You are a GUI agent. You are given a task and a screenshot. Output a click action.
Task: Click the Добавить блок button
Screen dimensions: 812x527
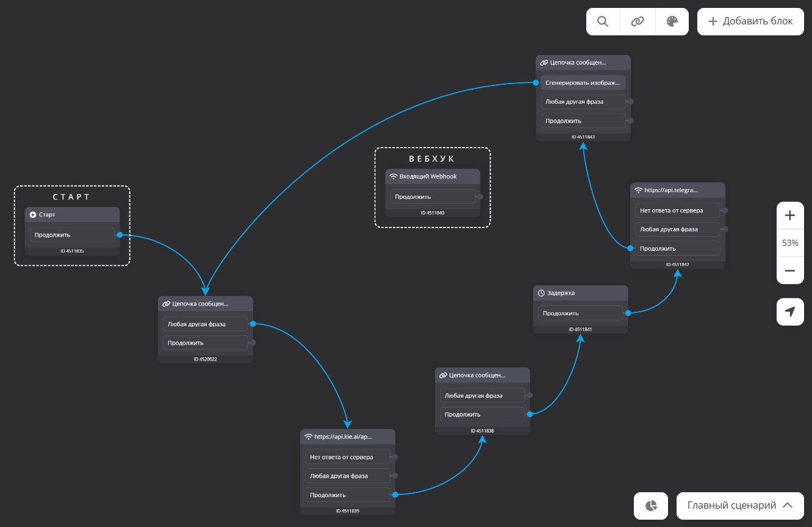750,21
